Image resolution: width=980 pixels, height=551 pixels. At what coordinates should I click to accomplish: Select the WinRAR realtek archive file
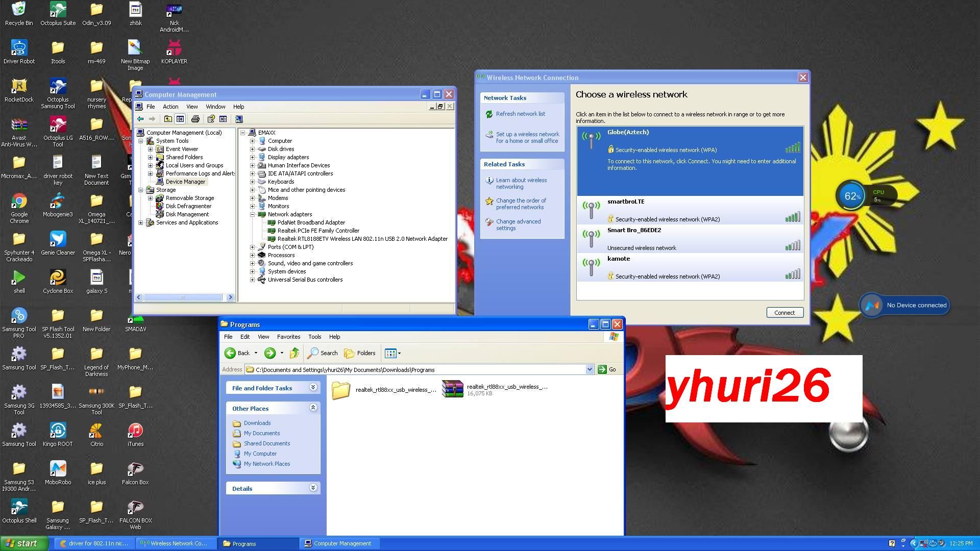452,389
